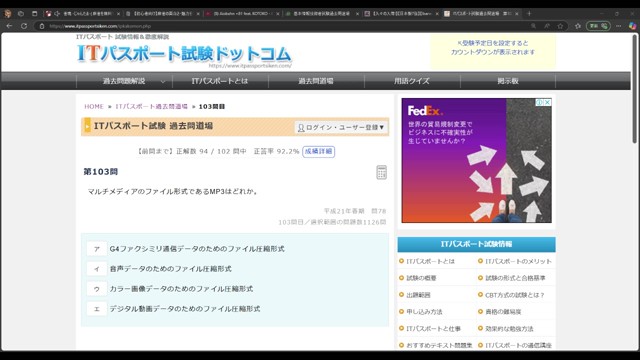This screenshot has width=640, height=360.
Task: Open sidebar link 効果的な勉強方法
Action: pyautogui.click(x=509, y=329)
